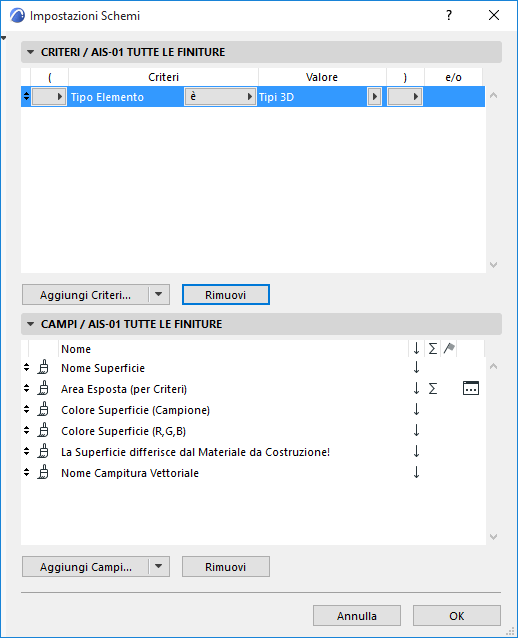The width and height of the screenshot is (518, 638).
Task: Select the La Superficie differisce field row
Action: [253, 452]
